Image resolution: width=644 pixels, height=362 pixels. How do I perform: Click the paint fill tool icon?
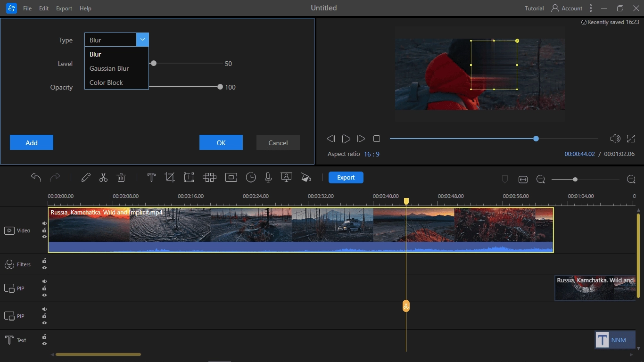306,177
